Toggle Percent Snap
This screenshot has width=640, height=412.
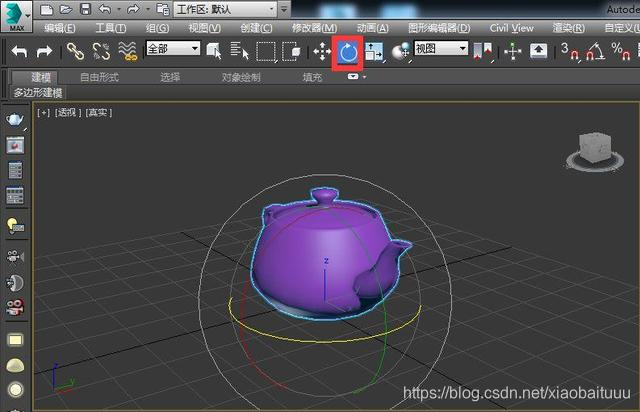[621, 51]
